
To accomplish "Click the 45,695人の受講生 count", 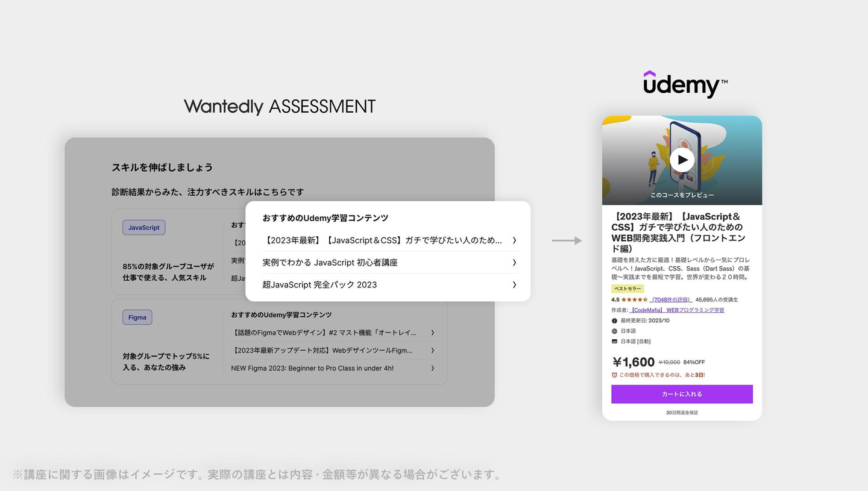I will click(x=717, y=299).
